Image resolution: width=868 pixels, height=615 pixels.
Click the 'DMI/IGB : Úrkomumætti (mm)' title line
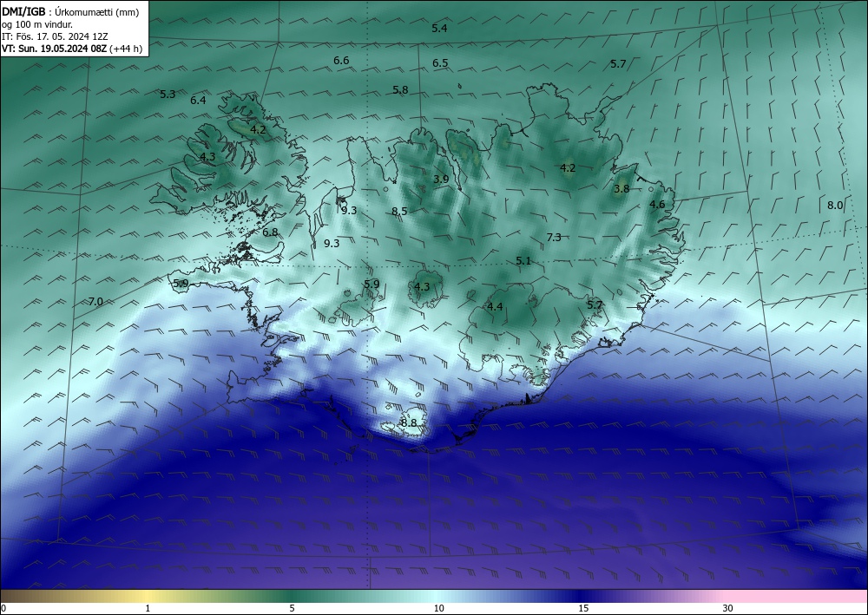pos(70,11)
